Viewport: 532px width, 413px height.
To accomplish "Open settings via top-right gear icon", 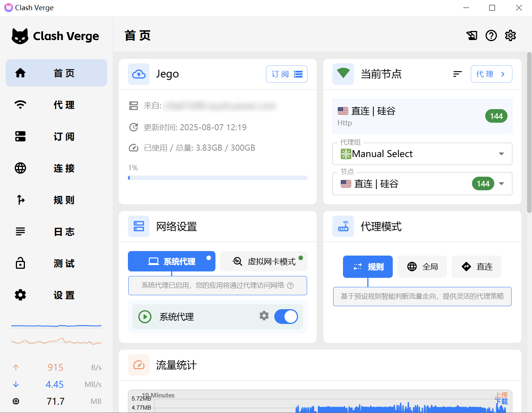I will [x=510, y=35].
